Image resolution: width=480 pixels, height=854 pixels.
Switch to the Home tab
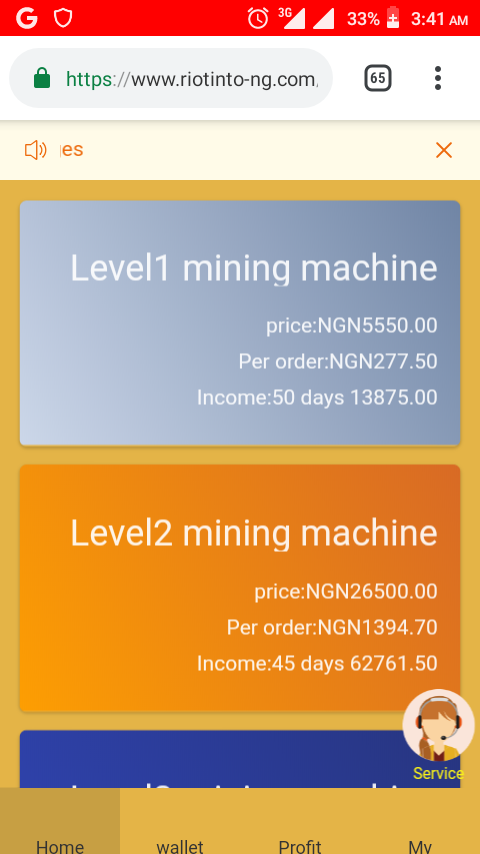point(60,821)
